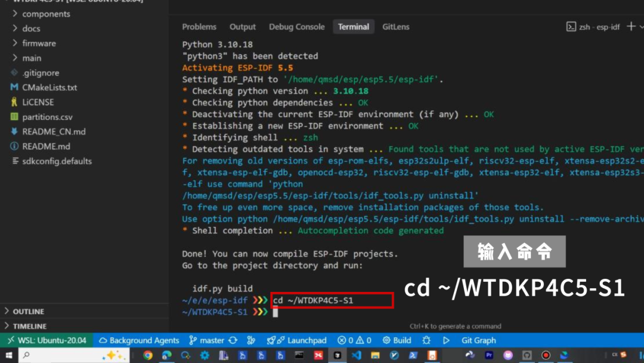Viewport: 644px width, 363px height.
Task: Open the GitLens panel tab
Action: [x=396, y=27]
